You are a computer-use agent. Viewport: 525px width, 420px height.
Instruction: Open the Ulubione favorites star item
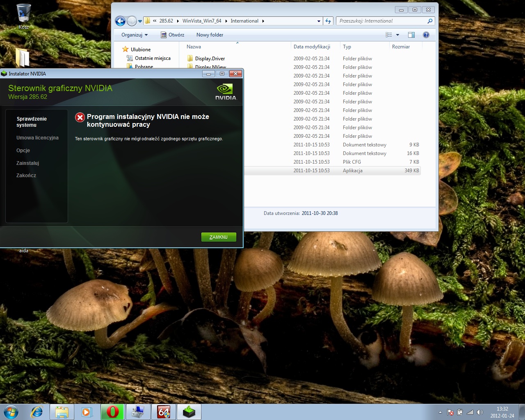[137, 50]
